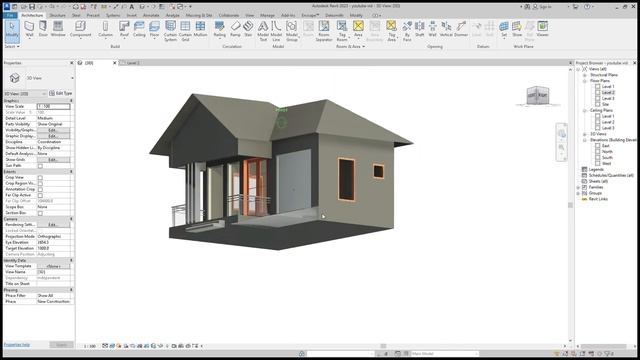Screen dimensions: 640x360
Task: Toggle the Sun Path checkbox
Action: (40, 166)
